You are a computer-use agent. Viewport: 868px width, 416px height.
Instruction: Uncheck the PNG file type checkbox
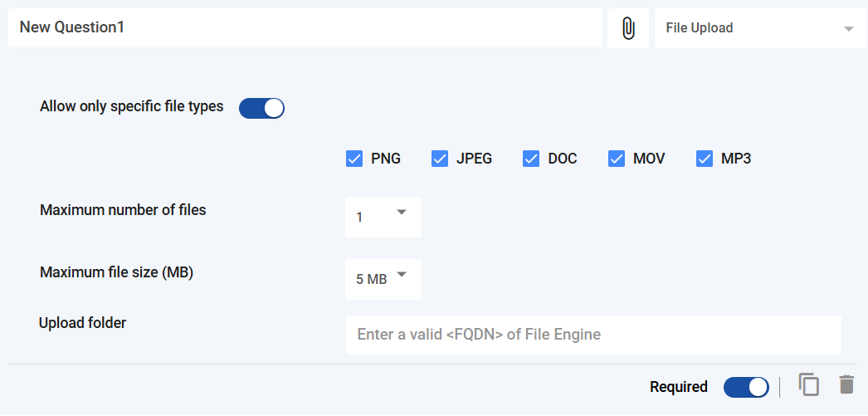pyautogui.click(x=354, y=159)
